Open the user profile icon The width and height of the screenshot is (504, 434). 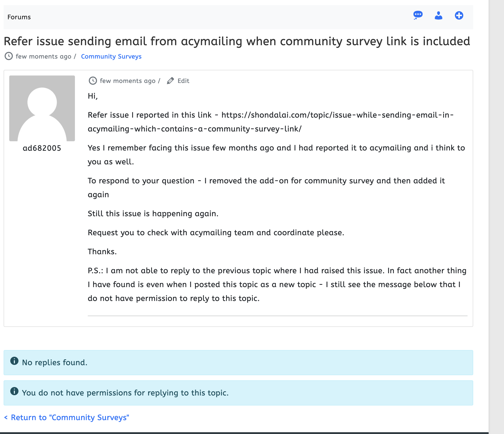pyautogui.click(x=438, y=16)
